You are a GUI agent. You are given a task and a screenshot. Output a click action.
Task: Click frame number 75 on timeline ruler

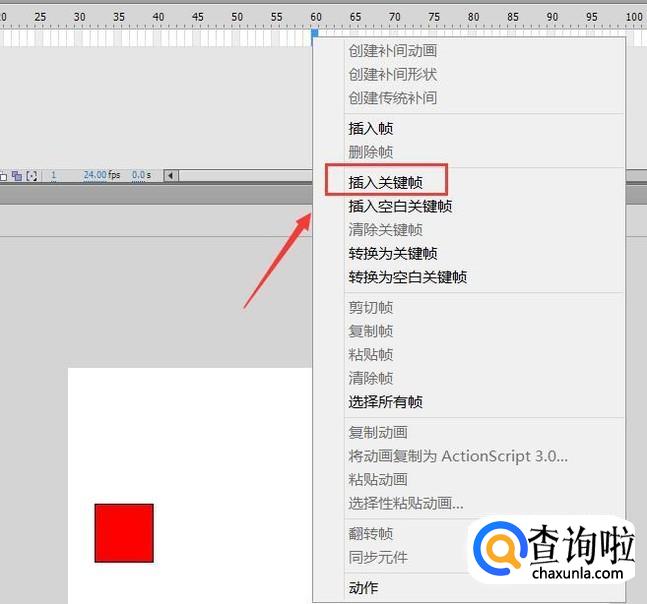click(434, 17)
